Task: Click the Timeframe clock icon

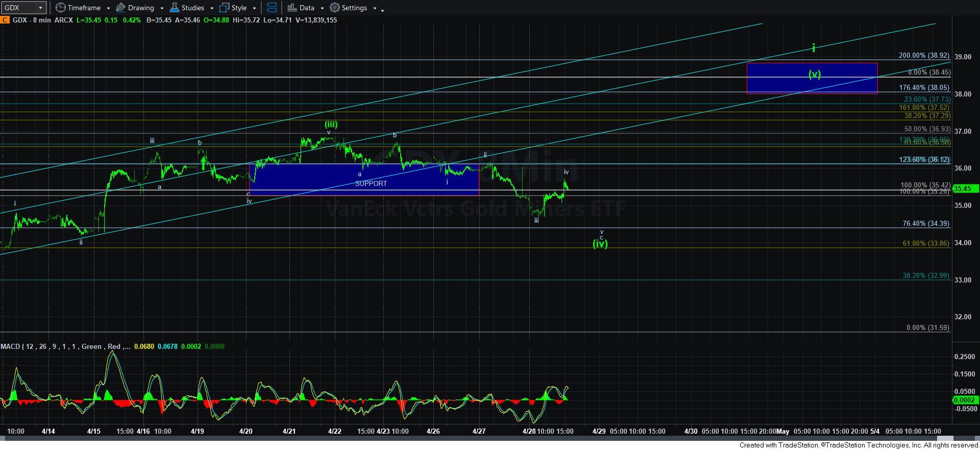Action: pyautogui.click(x=60, y=8)
